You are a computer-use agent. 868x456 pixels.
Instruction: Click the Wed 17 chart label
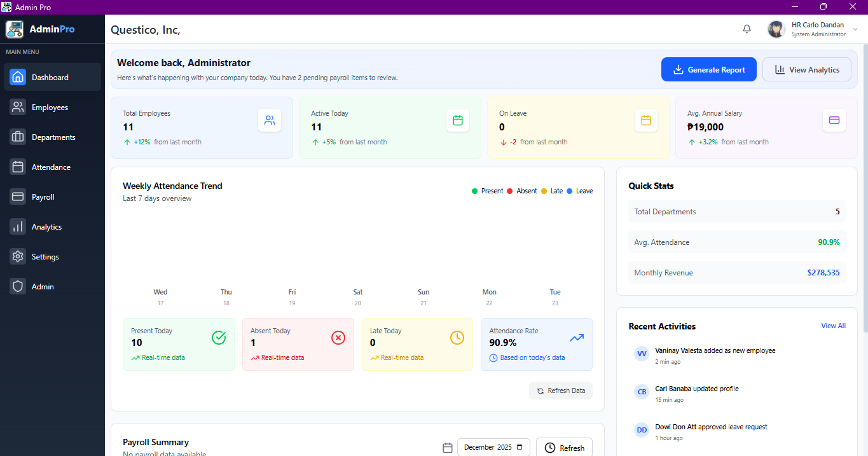[160, 297]
